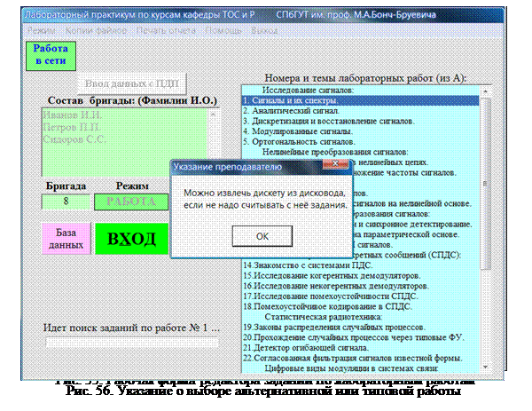Click the team members list box

[x=124, y=142]
